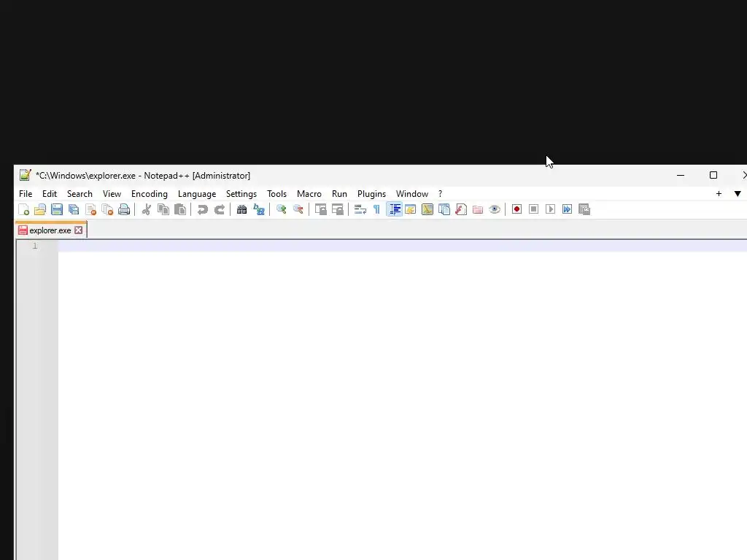Toggle the indent guide icon
747x560 pixels.
coord(394,209)
